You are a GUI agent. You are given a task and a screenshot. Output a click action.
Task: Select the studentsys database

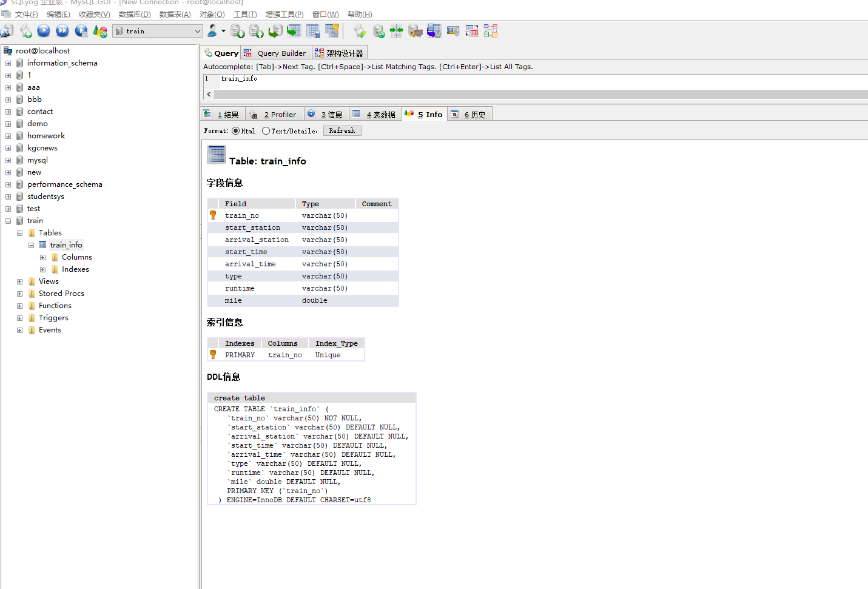45,197
